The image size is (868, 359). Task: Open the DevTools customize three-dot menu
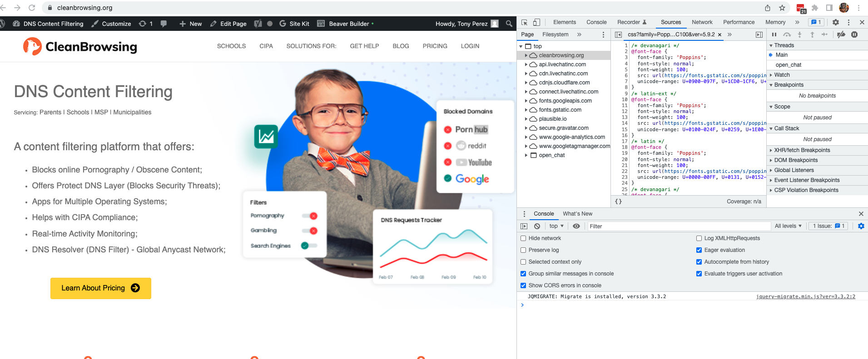click(848, 22)
